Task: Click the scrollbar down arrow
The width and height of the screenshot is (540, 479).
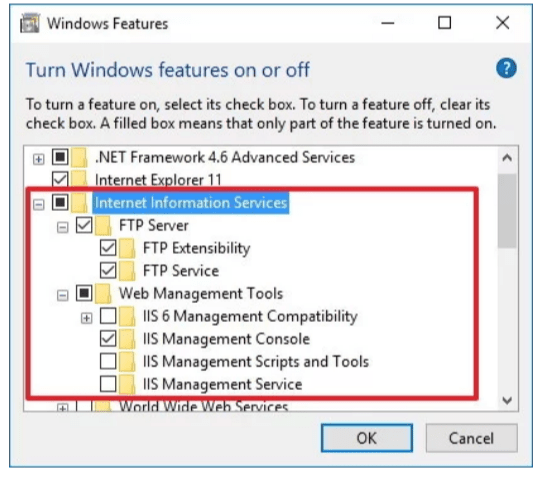Action: 507,400
